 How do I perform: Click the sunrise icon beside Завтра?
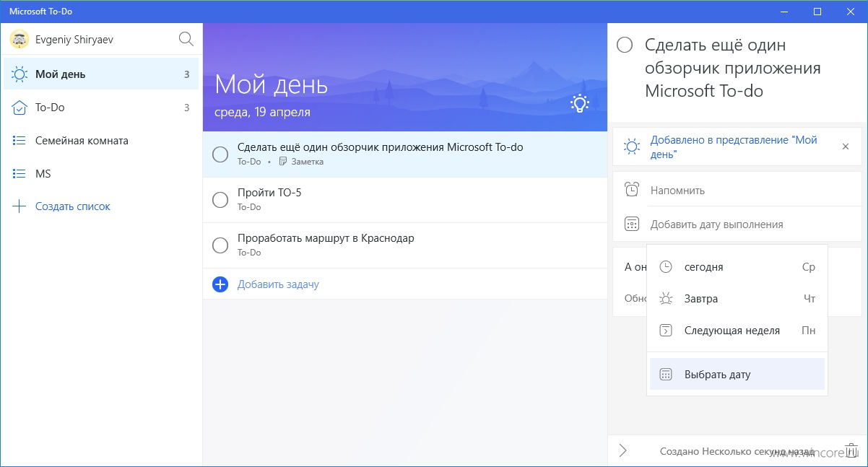click(x=666, y=299)
